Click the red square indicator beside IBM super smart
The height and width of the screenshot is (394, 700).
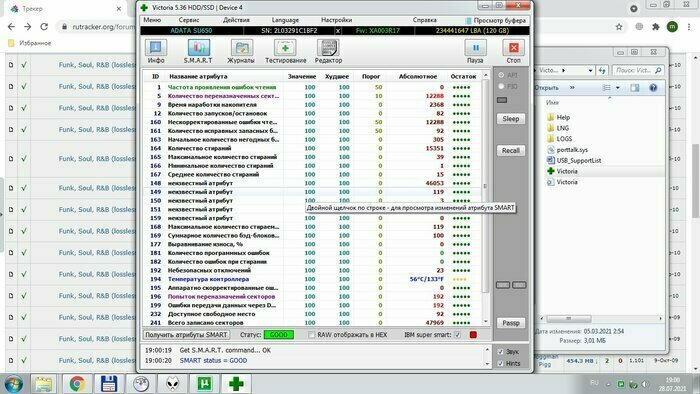click(473, 335)
